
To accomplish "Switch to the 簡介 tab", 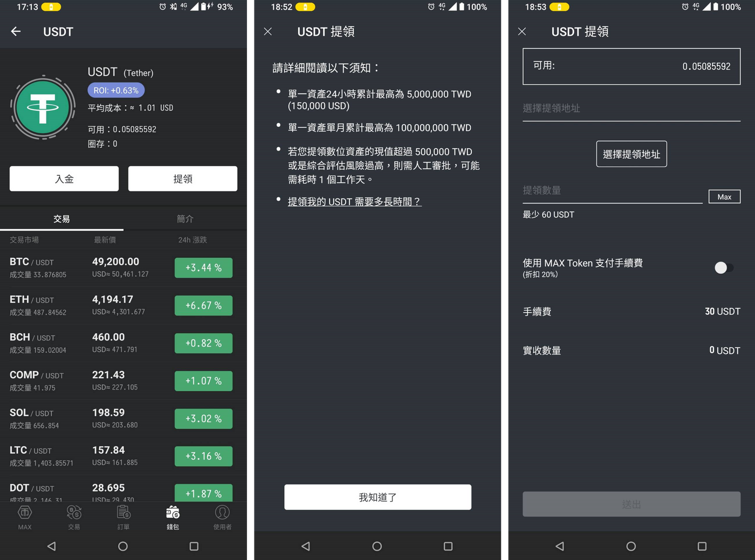I will coord(185,218).
